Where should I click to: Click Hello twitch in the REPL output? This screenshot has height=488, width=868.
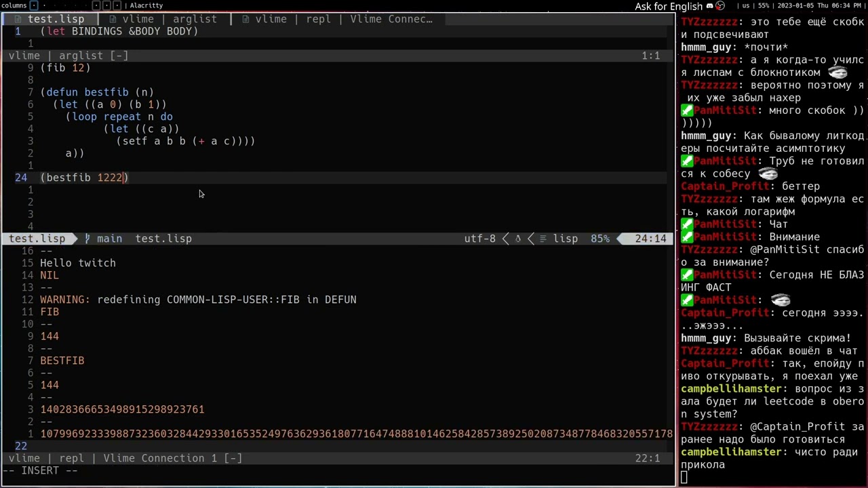(x=78, y=263)
